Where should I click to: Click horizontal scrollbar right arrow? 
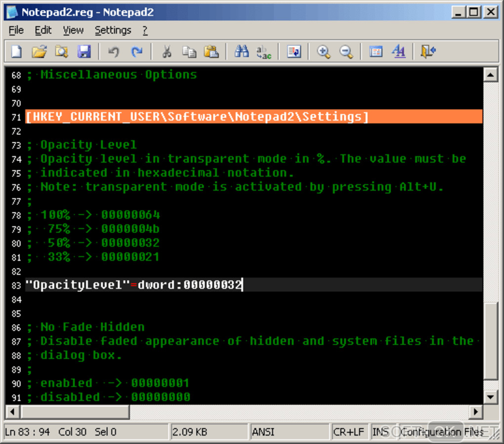tap(476, 411)
